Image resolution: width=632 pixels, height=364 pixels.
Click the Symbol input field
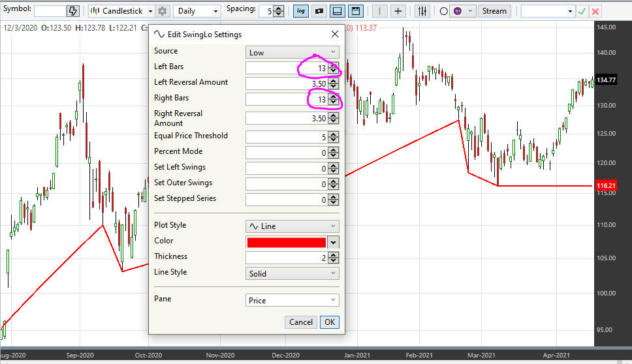coord(50,11)
